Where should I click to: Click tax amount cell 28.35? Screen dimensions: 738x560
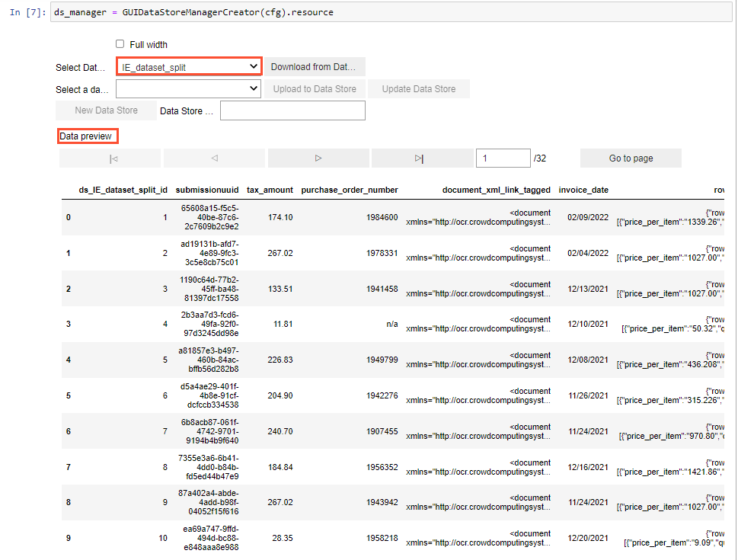[283, 539]
